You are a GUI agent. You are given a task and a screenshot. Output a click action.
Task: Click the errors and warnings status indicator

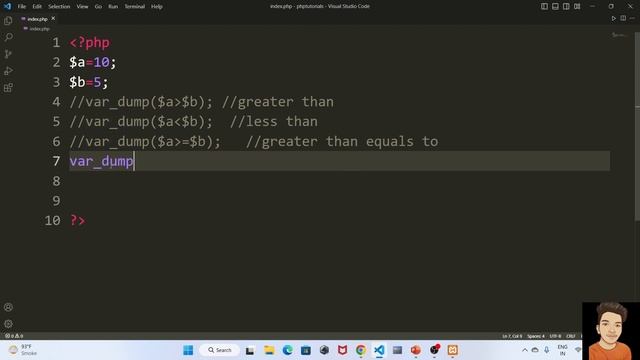[x=14, y=336]
